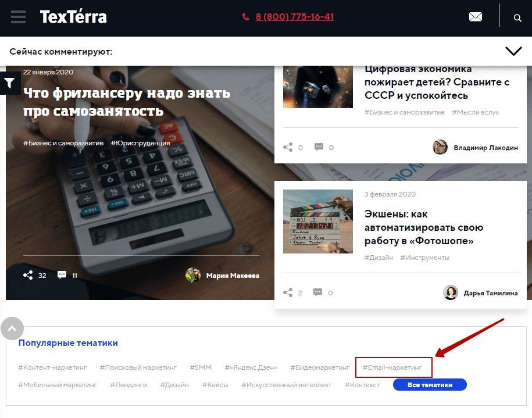
Task: Select the #Контент-маркетинг topic tag
Action: coord(52,367)
